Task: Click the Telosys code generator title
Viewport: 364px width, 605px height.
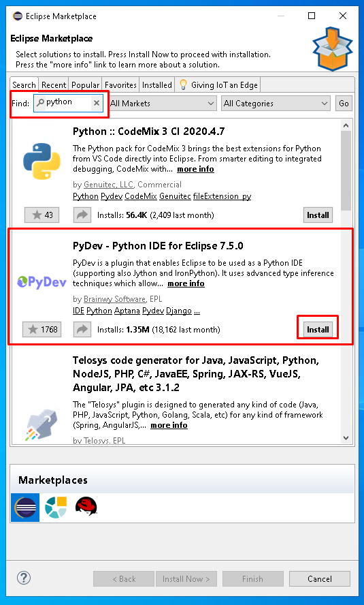Action: pos(196,373)
